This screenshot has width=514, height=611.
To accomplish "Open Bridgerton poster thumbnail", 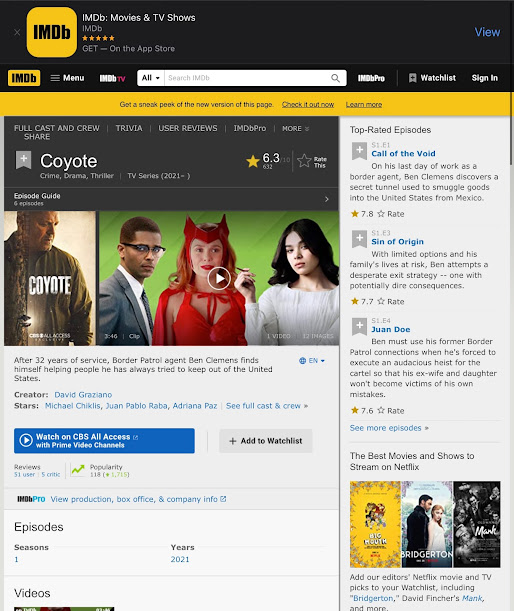I will [x=427, y=524].
